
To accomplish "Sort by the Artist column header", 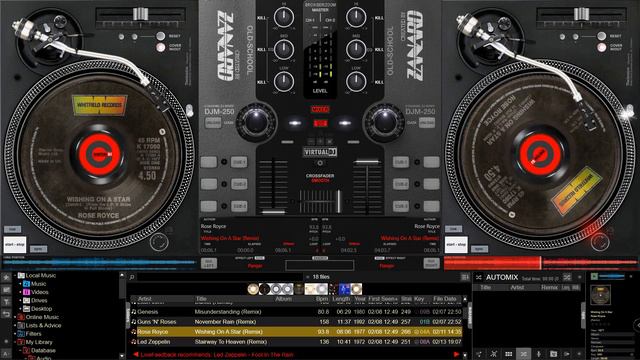I will [144, 299].
